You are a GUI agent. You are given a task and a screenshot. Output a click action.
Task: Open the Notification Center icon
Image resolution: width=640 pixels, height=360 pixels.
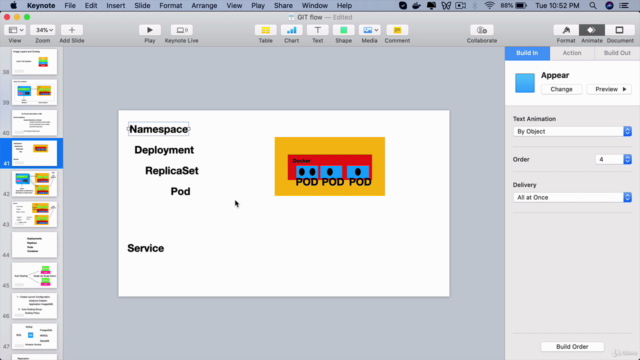[x=624, y=6]
